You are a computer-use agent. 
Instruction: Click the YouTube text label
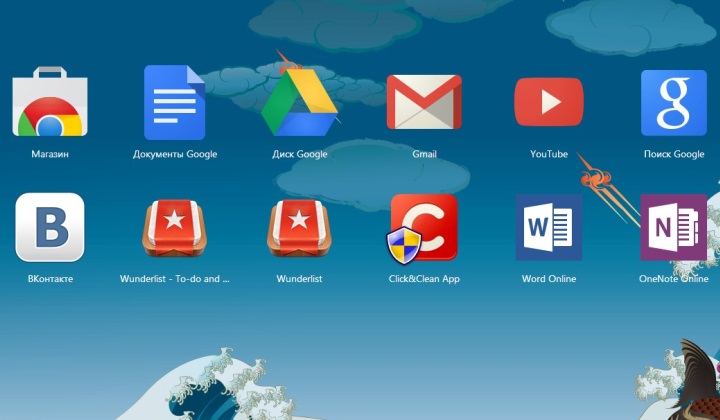pos(549,154)
